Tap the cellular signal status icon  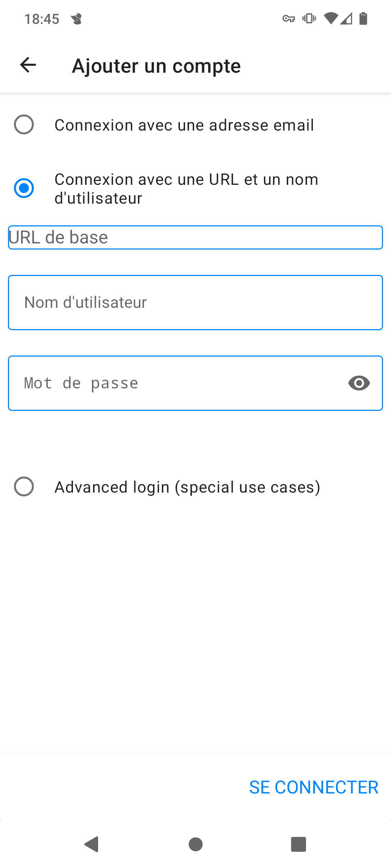point(346,18)
